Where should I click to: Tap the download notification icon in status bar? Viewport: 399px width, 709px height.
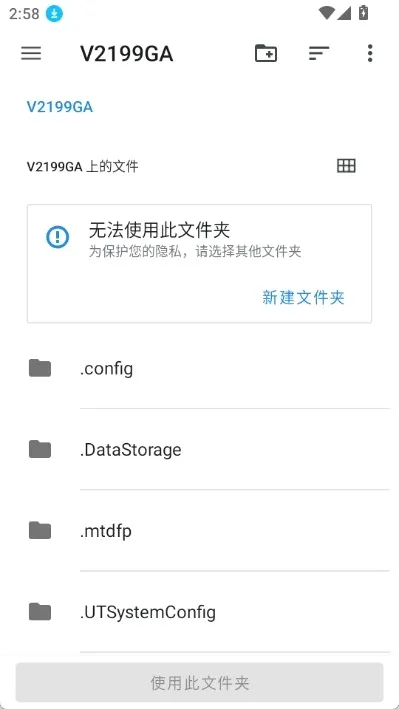(54, 14)
